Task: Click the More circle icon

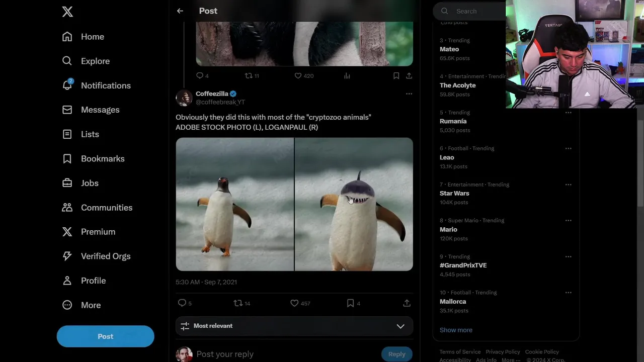Action: (67, 305)
